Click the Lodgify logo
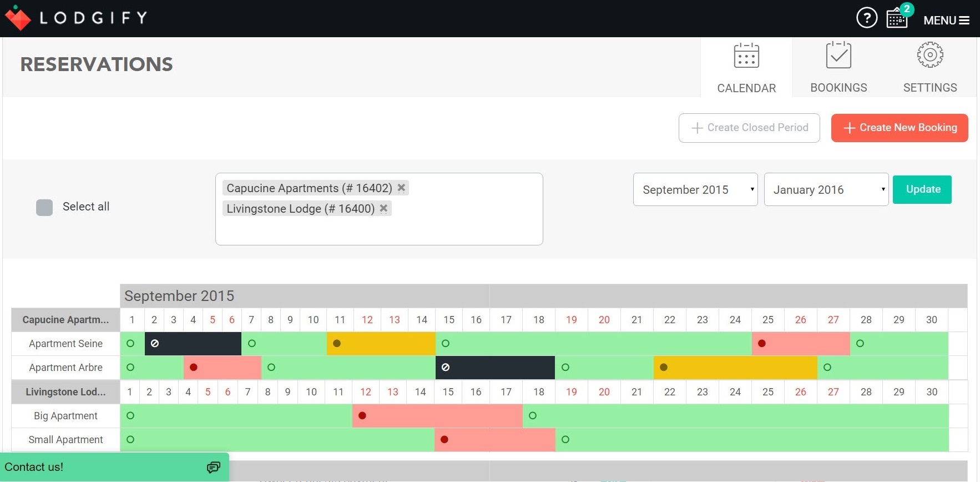This screenshot has height=482, width=980. [76, 18]
